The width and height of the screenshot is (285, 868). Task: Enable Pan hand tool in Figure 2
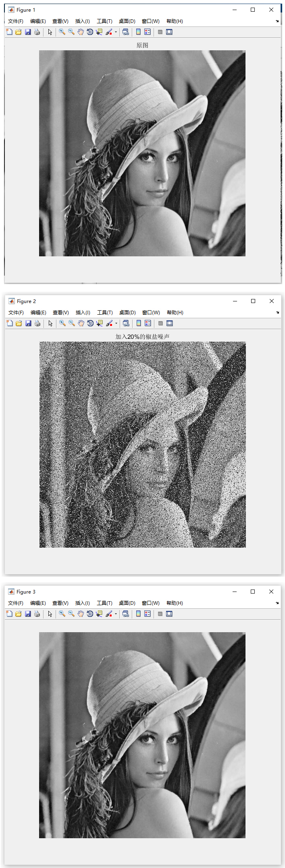(81, 323)
